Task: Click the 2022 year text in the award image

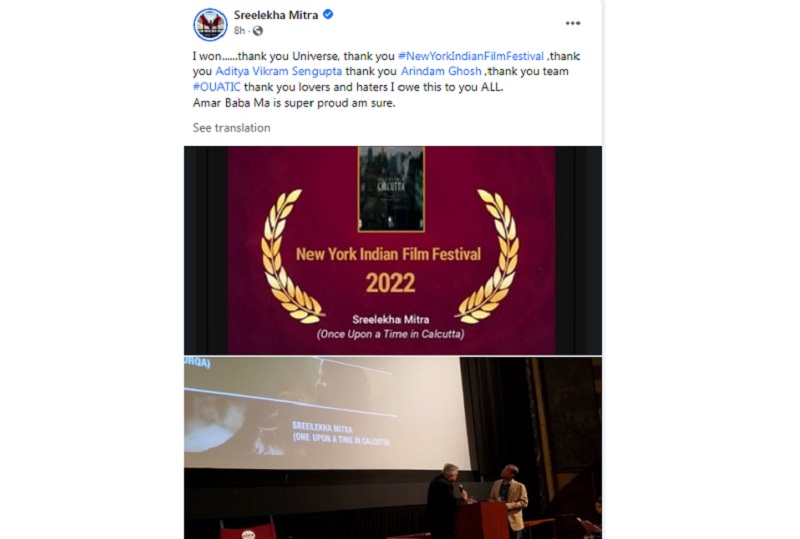Action: click(x=390, y=283)
